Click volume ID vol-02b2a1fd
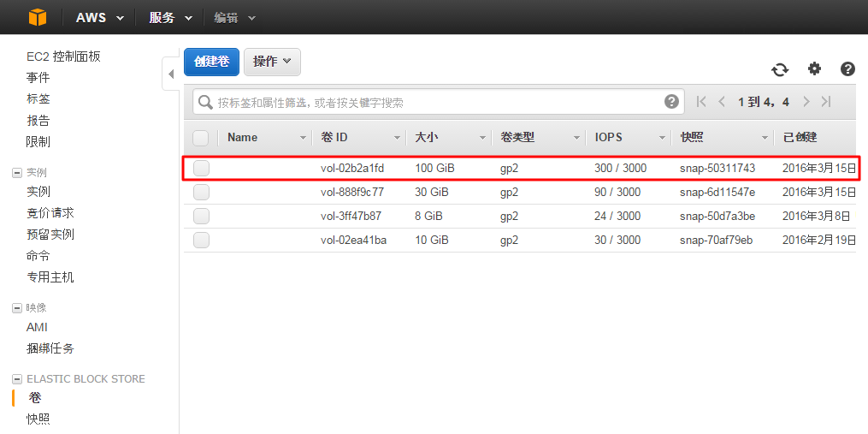Viewport: 868px width, 434px height. [x=352, y=169]
